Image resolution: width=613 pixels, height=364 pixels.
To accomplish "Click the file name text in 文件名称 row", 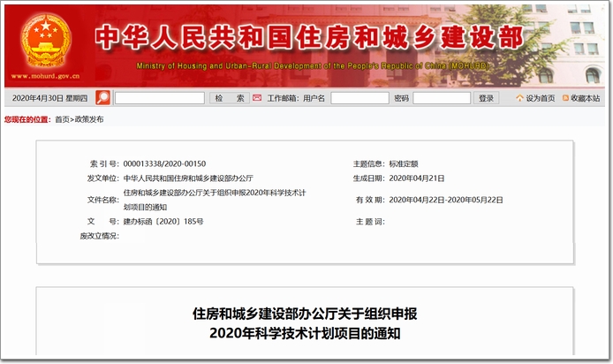I will [215, 200].
